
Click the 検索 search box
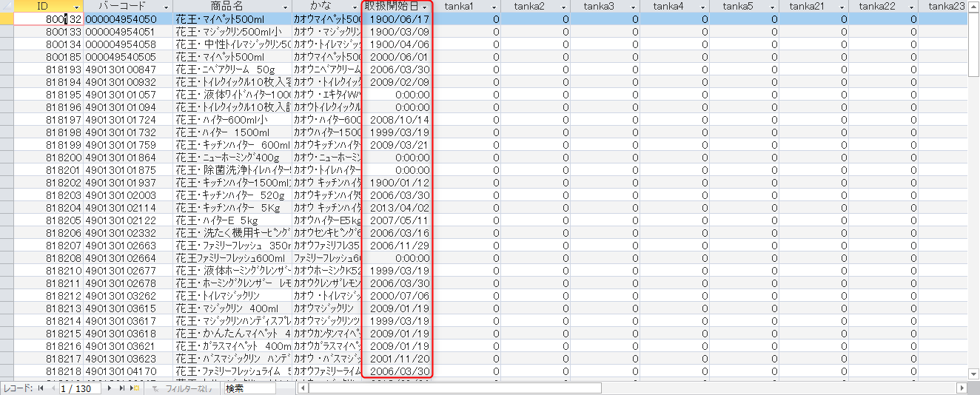[249, 388]
